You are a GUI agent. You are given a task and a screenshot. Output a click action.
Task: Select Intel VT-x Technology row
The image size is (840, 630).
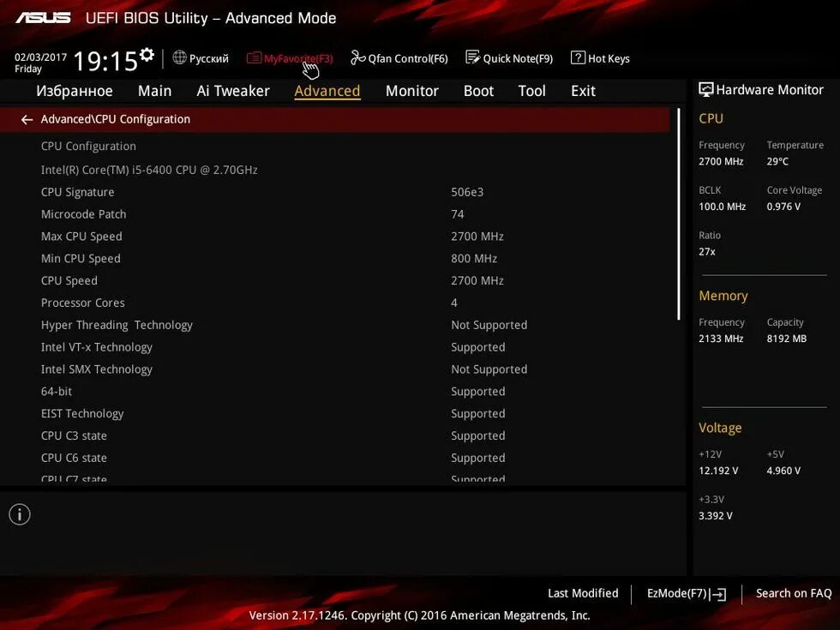335,347
